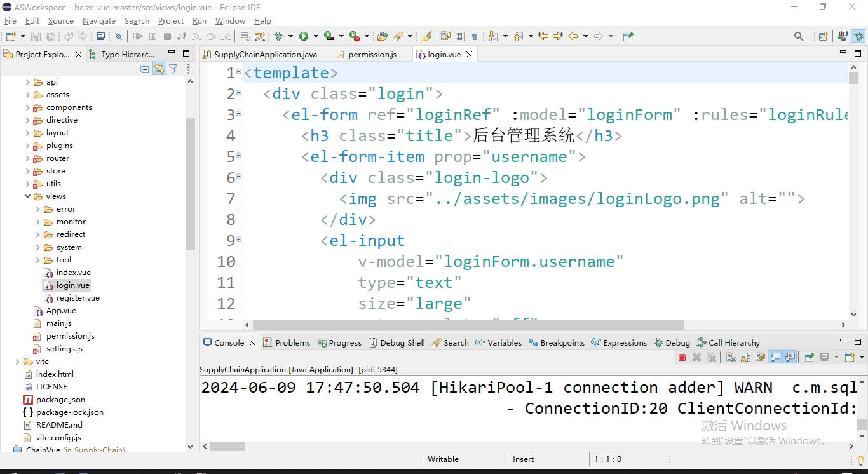Click the Previous Annotation arrow icon
Image resolution: width=868 pixels, height=474 pixels.
click(x=517, y=36)
